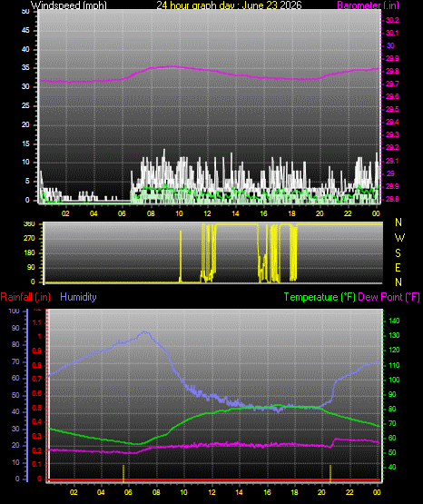Click the Windspeed (mph) axis title
The image size is (423, 504).
(69, 5)
